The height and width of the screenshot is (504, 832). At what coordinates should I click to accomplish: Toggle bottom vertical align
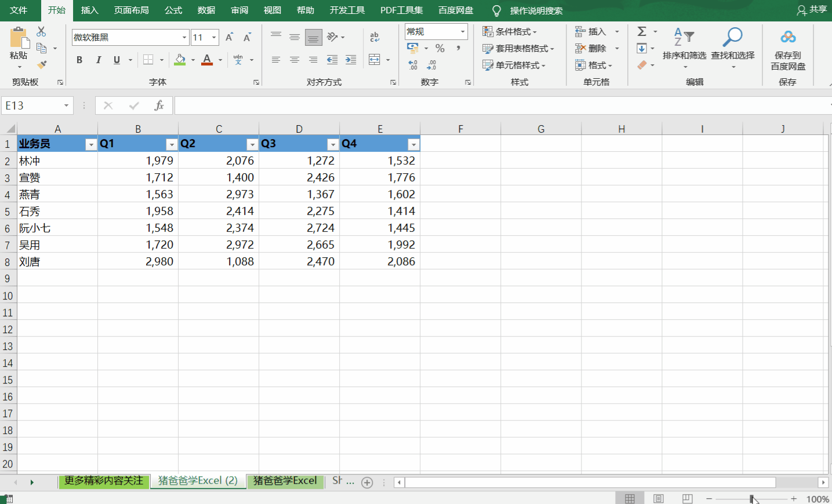[313, 37]
